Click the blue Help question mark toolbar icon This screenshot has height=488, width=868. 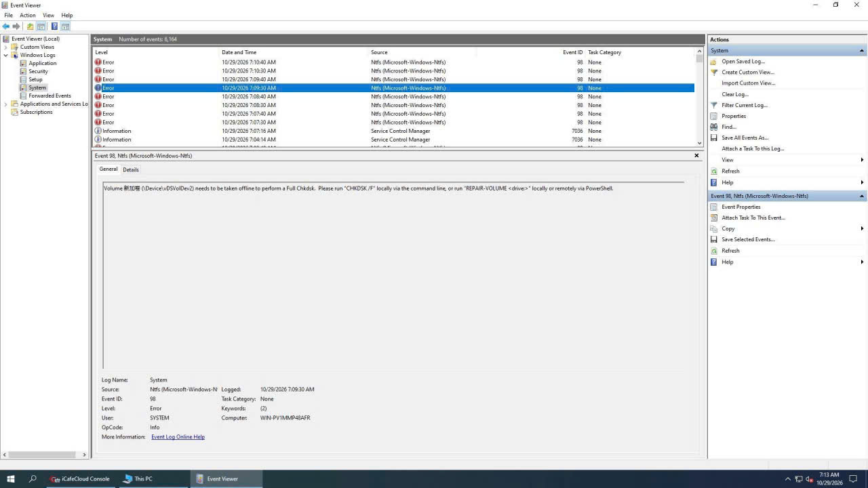[x=54, y=26]
